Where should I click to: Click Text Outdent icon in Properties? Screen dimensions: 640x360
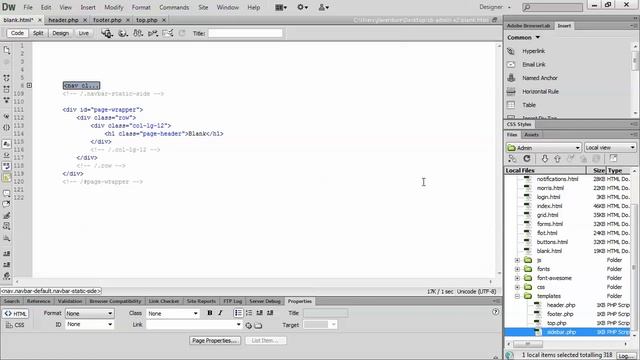(x=260, y=313)
